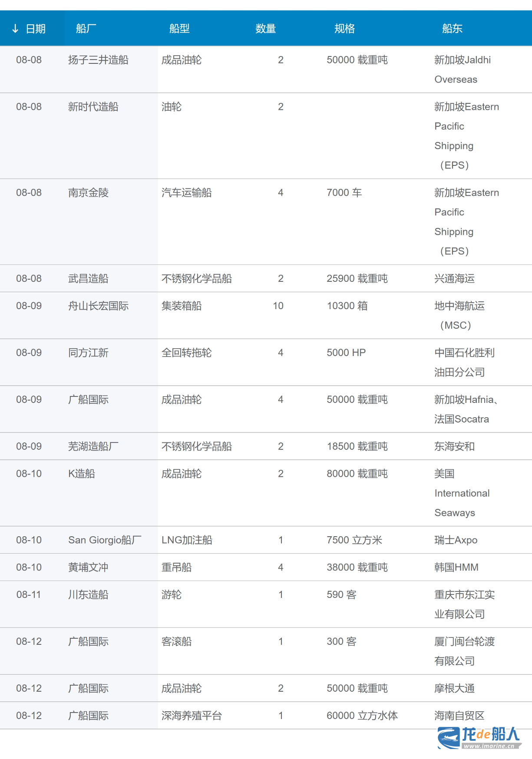Select the 舟山长宏国际 shipyard cell

click(98, 306)
